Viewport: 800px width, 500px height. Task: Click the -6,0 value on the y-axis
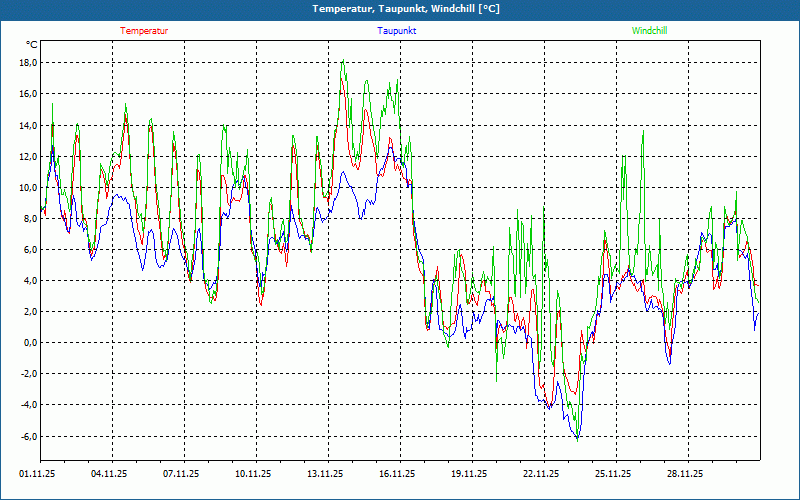28,437
